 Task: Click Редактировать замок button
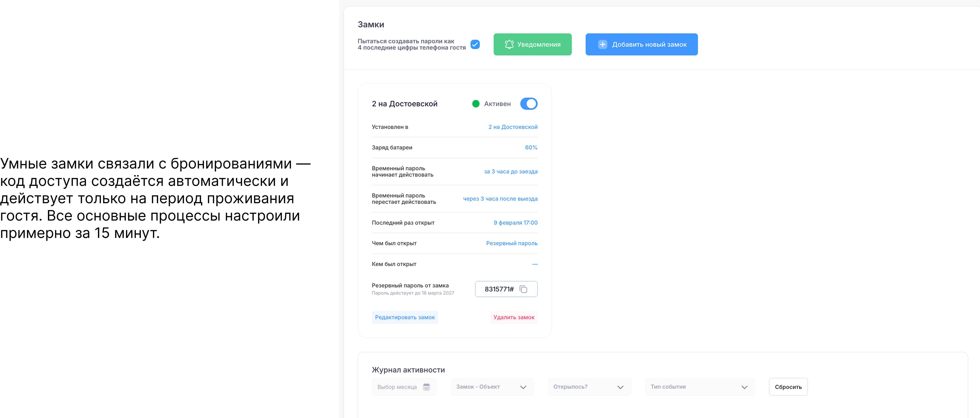pyautogui.click(x=405, y=317)
